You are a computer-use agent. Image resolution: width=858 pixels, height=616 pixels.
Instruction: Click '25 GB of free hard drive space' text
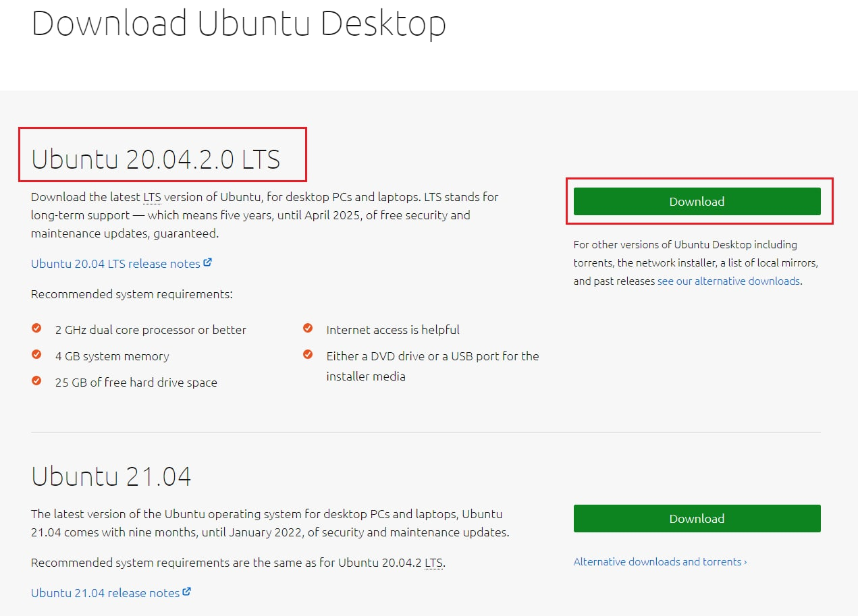(136, 383)
